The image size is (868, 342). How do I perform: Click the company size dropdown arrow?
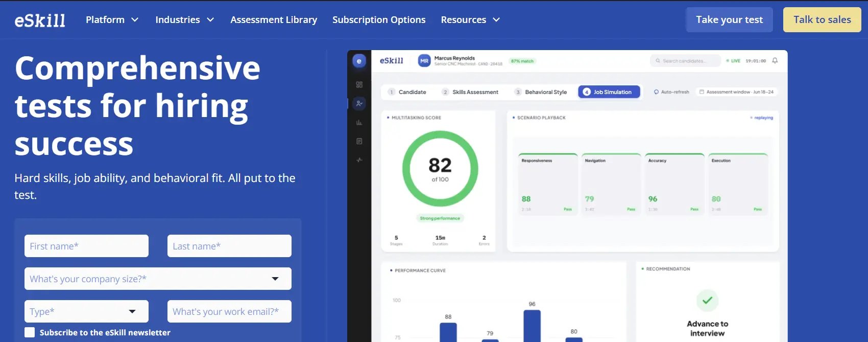point(275,279)
